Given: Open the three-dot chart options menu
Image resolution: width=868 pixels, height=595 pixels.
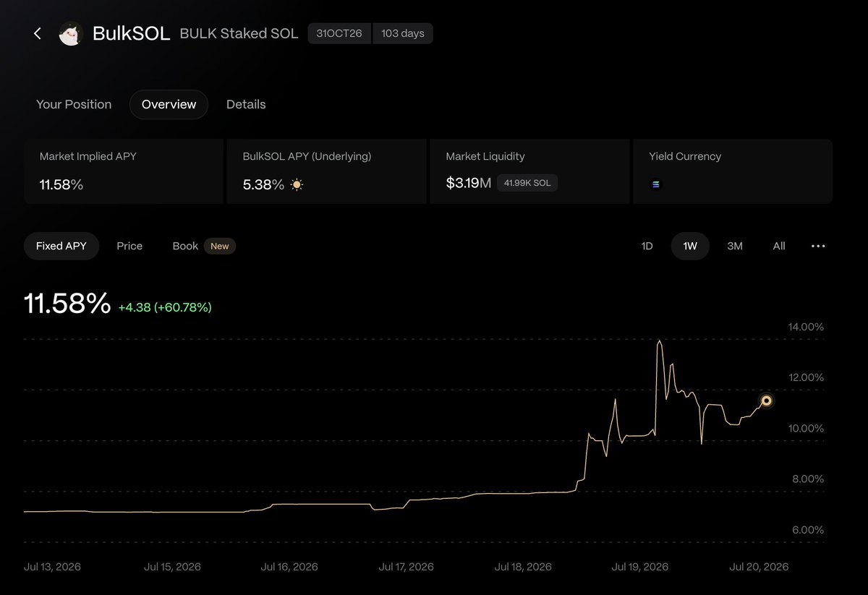Looking at the screenshot, I should tap(818, 246).
